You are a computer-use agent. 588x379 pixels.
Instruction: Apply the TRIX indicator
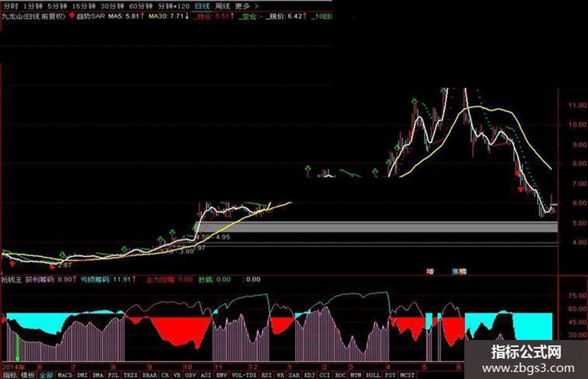pos(131,375)
